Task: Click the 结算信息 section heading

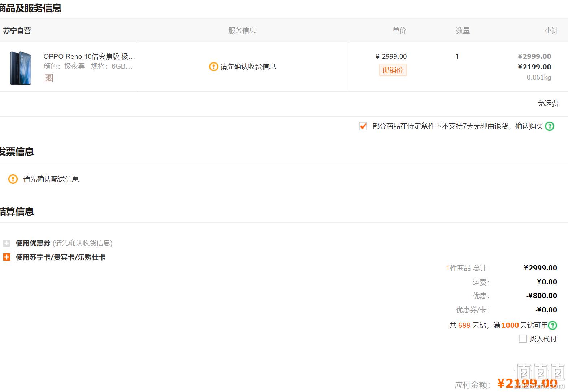Action: (17, 212)
